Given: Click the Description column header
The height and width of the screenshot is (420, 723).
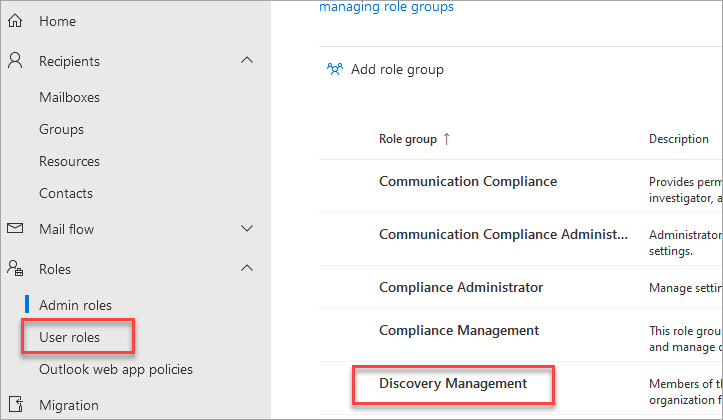Looking at the screenshot, I should tap(679, 139).
